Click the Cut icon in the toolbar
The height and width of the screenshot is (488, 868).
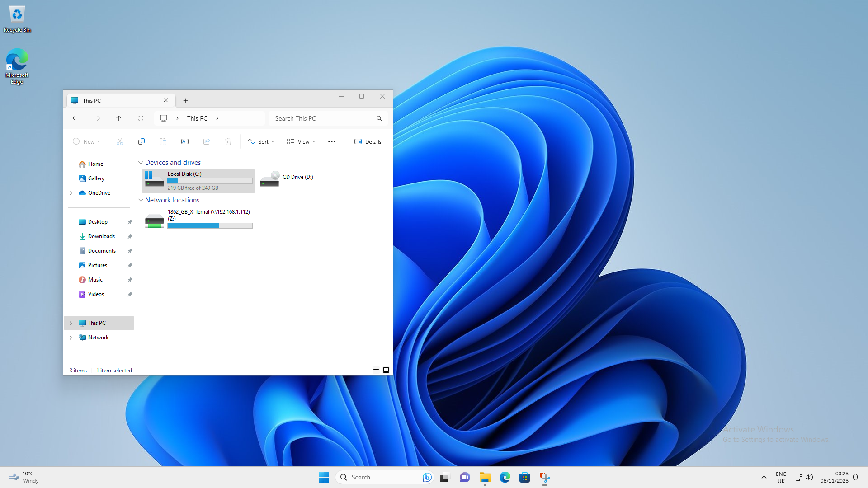120,141
